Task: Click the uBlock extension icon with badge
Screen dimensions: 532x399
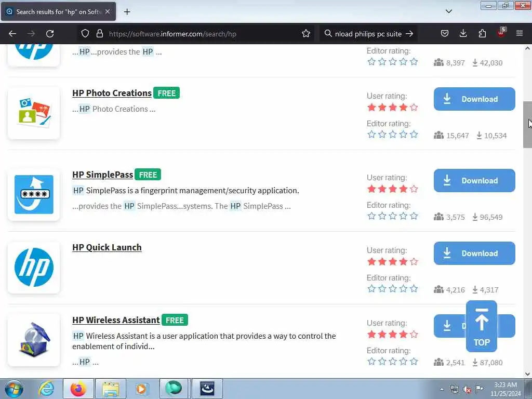Action: [501, 33]
